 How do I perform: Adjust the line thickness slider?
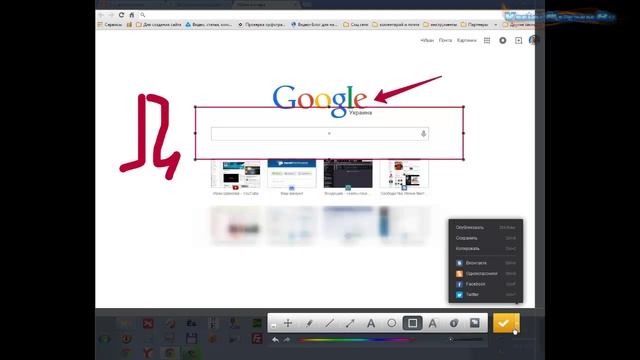pos(466,340)
